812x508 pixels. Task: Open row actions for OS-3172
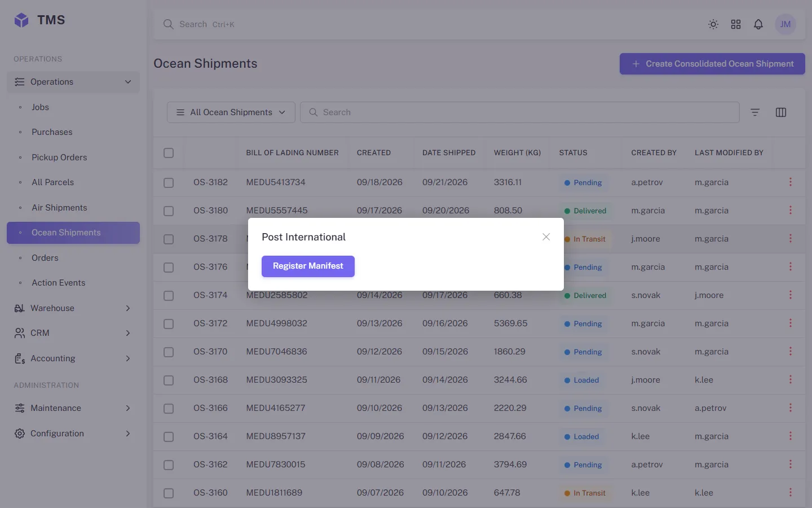point(791,323)
